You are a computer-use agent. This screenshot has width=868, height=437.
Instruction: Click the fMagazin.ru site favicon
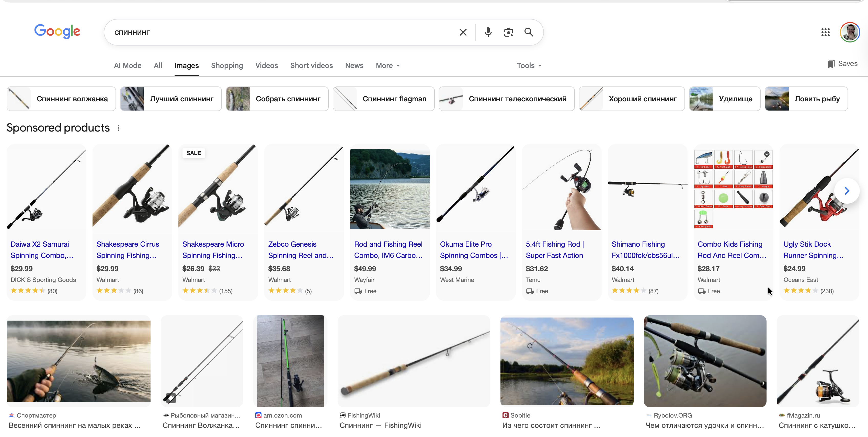782,416
